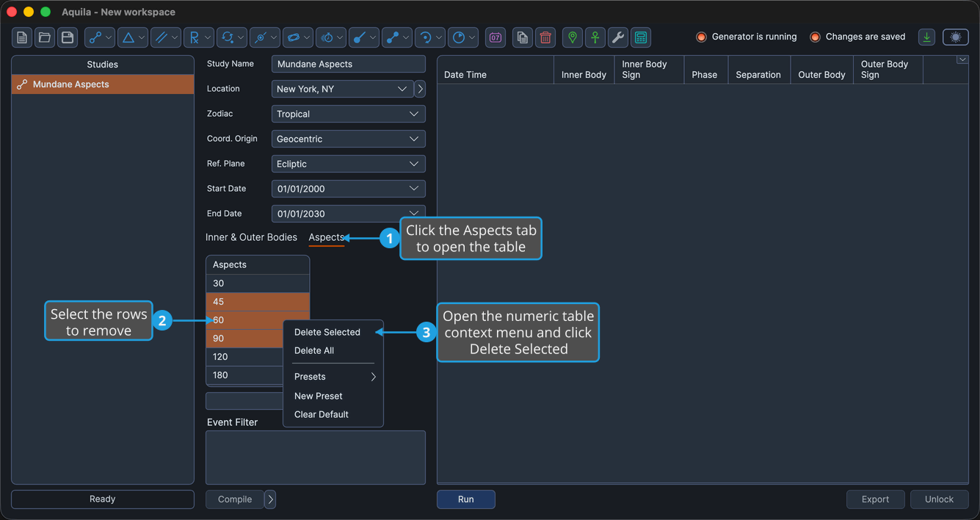
Task: Toggle the light/dark theme sun button
Action: (956, 37)
